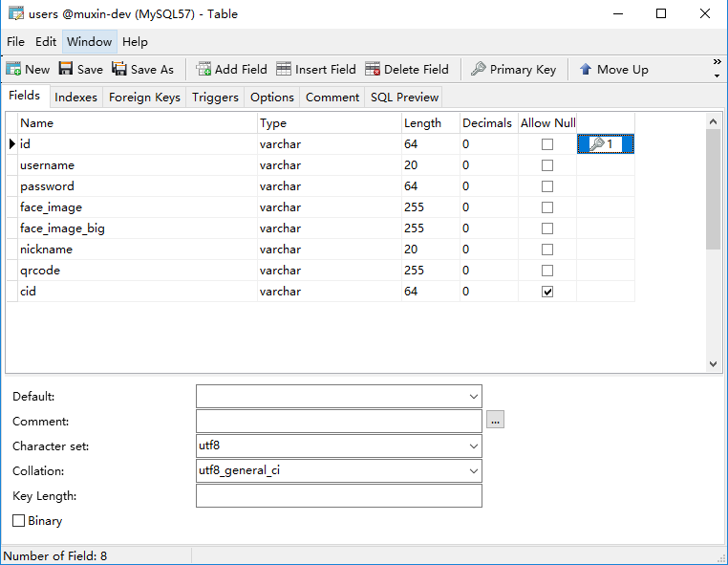
Task: Click the Delete Field icon
Action: [373, 69]
